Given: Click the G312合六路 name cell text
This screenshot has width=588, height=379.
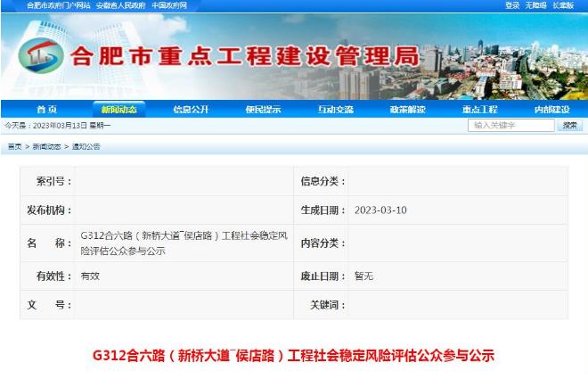Looking at the screenshot, I should point(184,243).
